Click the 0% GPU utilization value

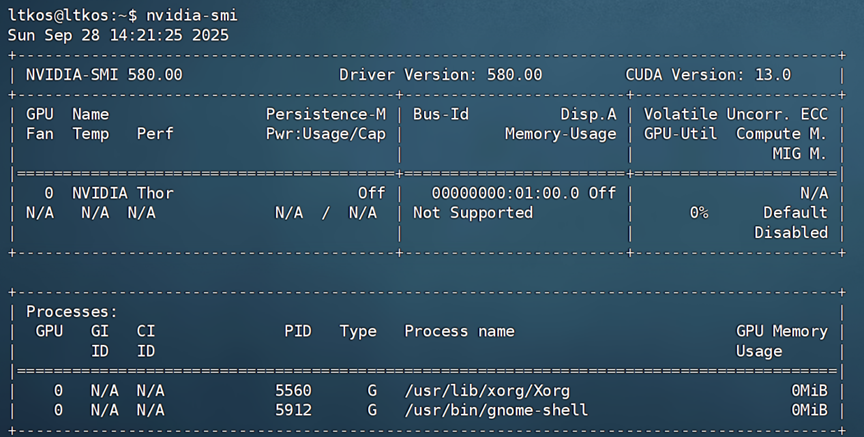(x=698, y=212)
